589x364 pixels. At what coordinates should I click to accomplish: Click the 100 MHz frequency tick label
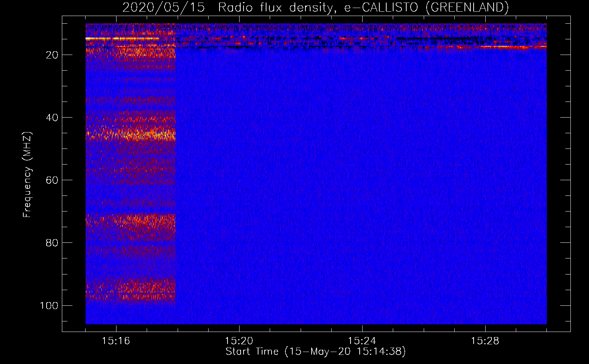coord(49,305)
